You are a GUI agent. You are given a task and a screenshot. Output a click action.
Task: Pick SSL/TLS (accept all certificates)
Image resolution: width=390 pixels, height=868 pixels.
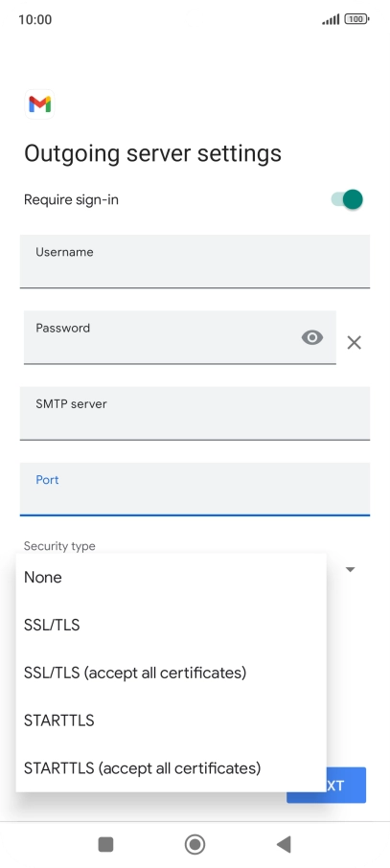(172, 673)
